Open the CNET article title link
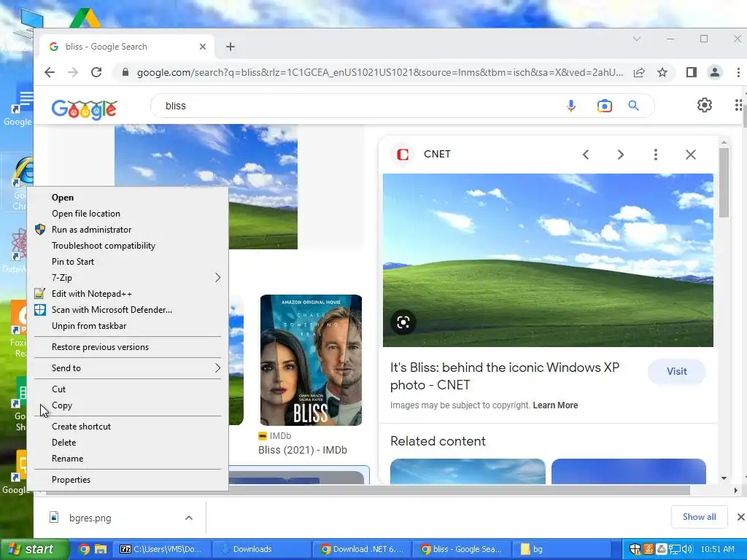 click(505, 376)
